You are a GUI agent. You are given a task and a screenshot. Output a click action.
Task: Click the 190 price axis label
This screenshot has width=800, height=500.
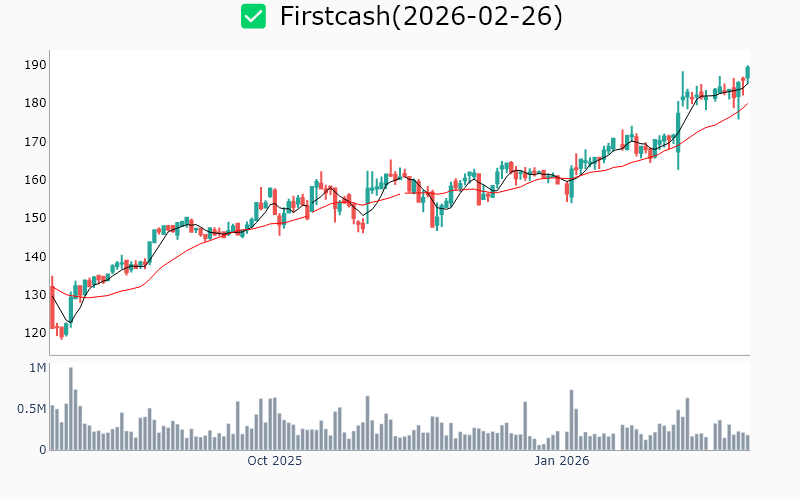tap(37, 65)
